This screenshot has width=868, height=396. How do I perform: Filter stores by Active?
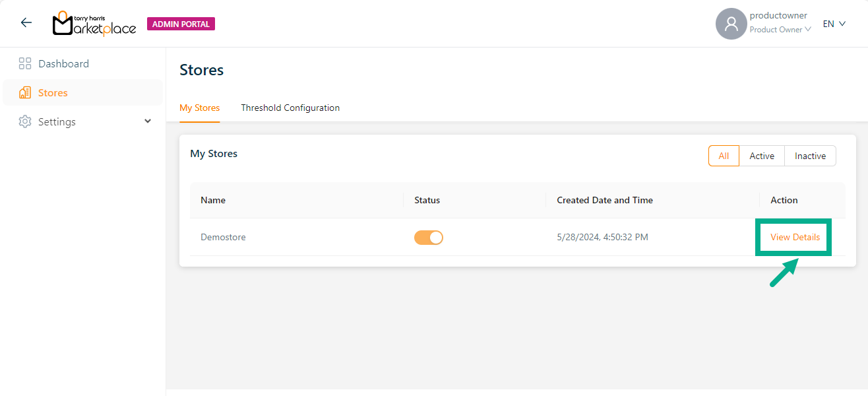(762, 156)
